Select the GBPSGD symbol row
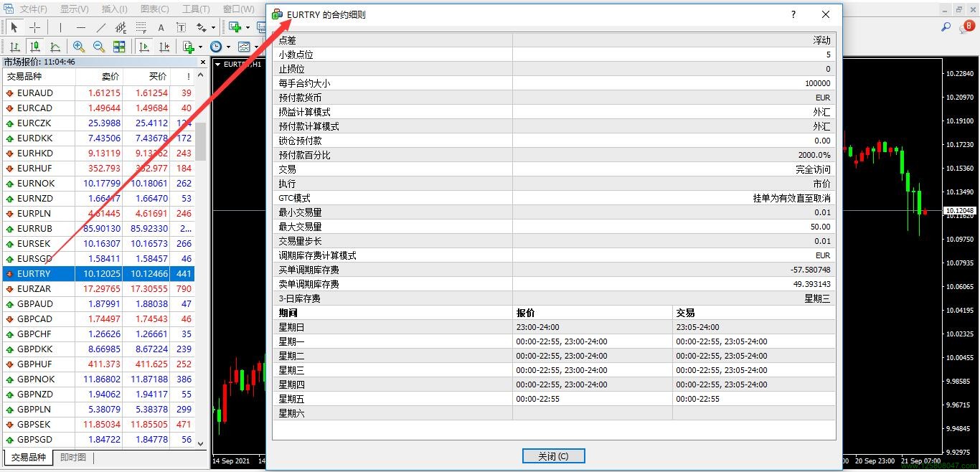The height and width of the screenshot is (472, 980). [98, 439]
